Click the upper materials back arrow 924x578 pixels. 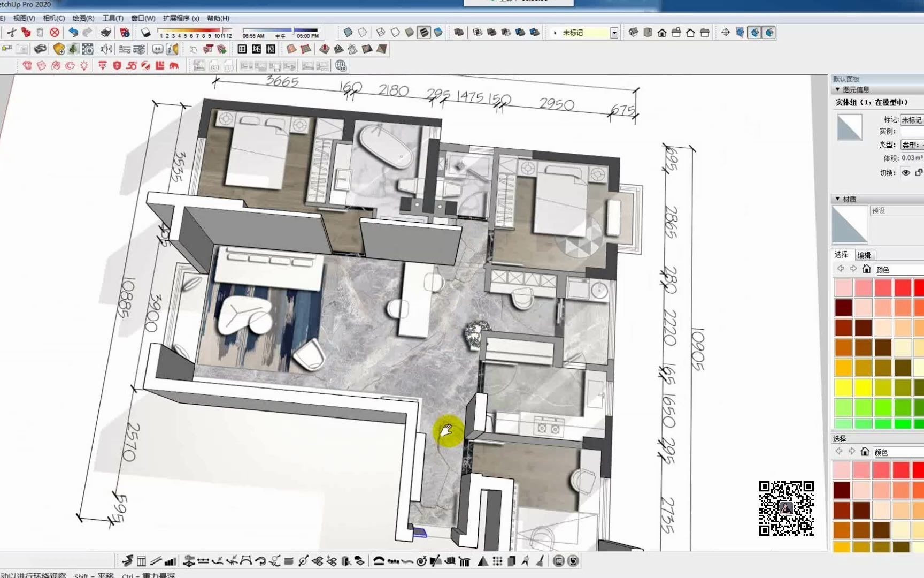pyautogui.click(x=841, y=269)
